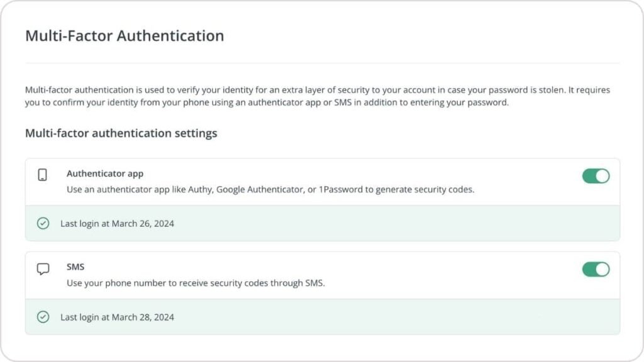This screenshot has width=644, height=362.
Task: Click the Multi-Factor Authentication page heading
Action: [x=125, y=36]
